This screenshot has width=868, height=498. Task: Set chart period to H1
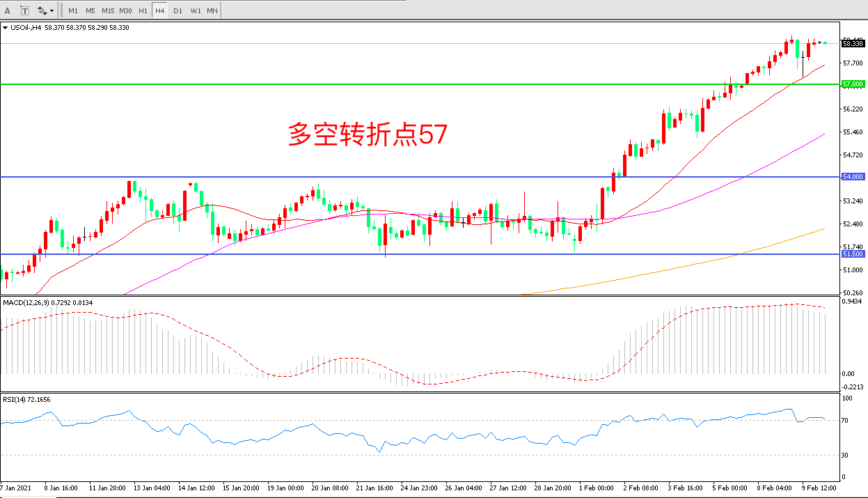click(143, 10)
